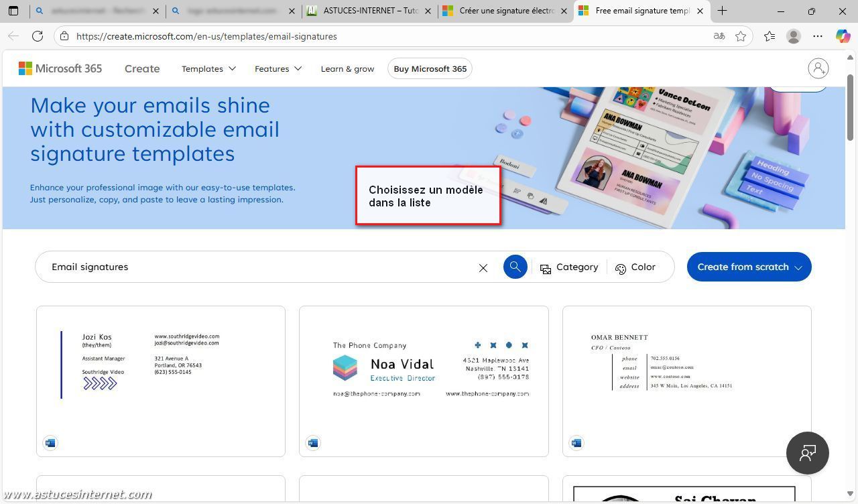Screen dimensions: 858x504
Task: Click the translate page icon
Action: pos(719,36)
